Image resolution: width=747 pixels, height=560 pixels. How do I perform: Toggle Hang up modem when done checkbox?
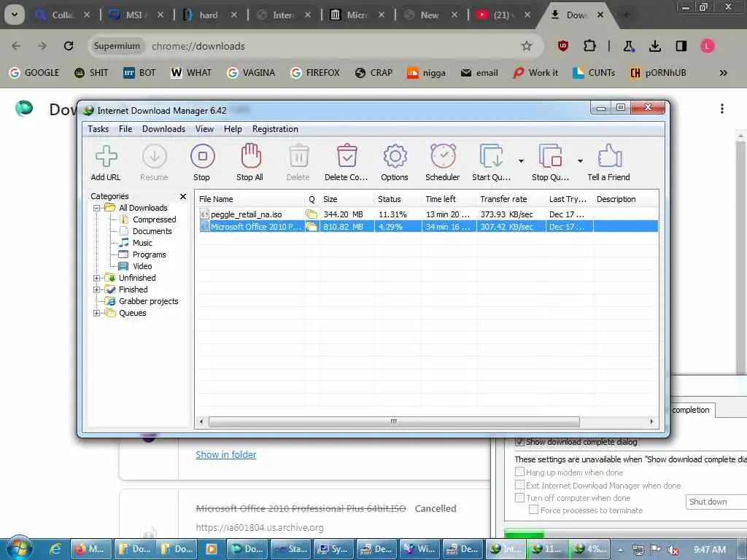[x=519, y=472]
